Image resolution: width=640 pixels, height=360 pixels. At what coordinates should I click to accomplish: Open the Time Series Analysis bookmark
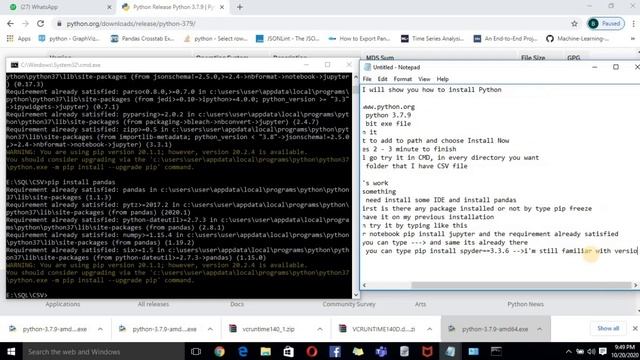pyautogui.click(x=432, y=38)
